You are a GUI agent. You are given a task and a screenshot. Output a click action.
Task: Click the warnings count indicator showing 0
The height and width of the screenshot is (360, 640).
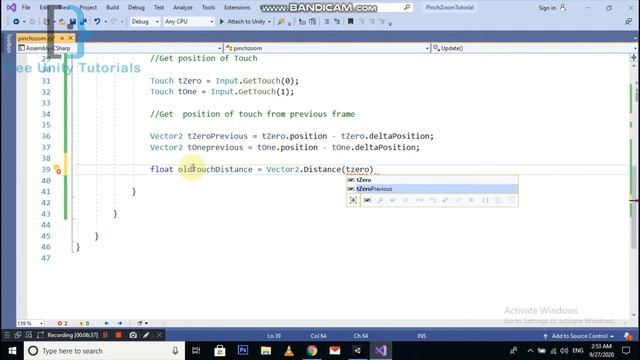[x=84, y=323]
